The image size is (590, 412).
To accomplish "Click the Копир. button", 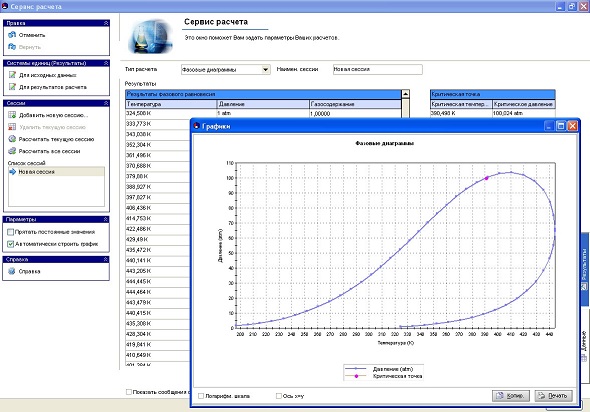I will (x=511, y=396).
